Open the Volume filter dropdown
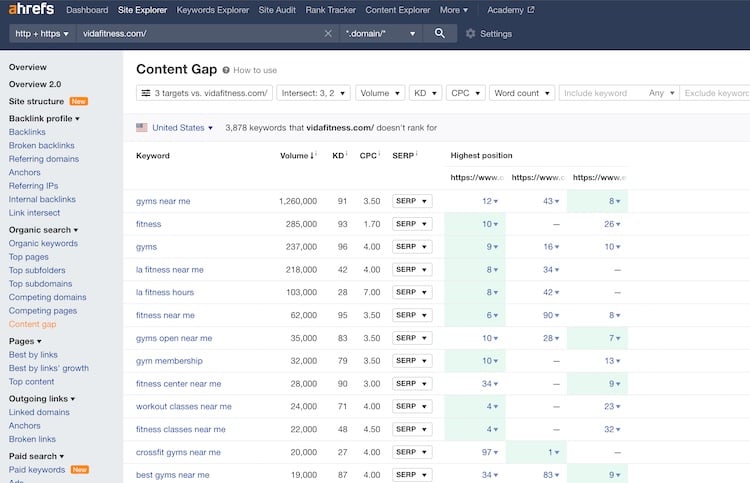 (x=380, y=93)
